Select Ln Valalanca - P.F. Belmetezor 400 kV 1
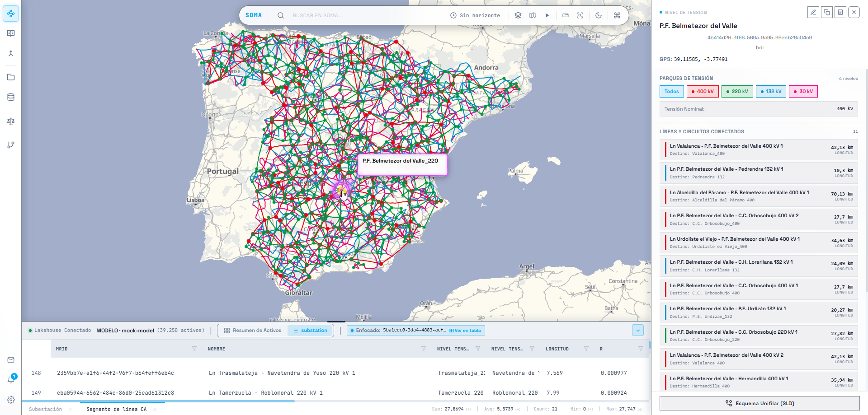The height and width of the screenshot is (415, 868). tap(759, 149)
